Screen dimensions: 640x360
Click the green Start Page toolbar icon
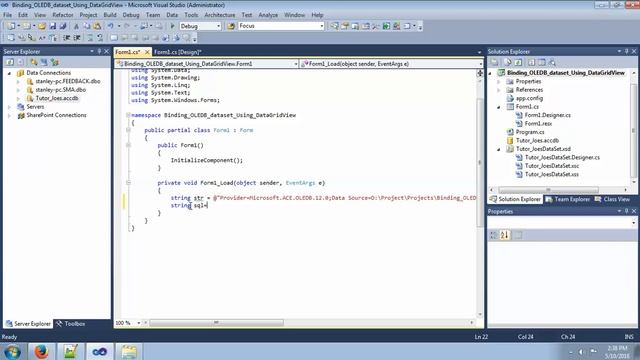(386, 26)
